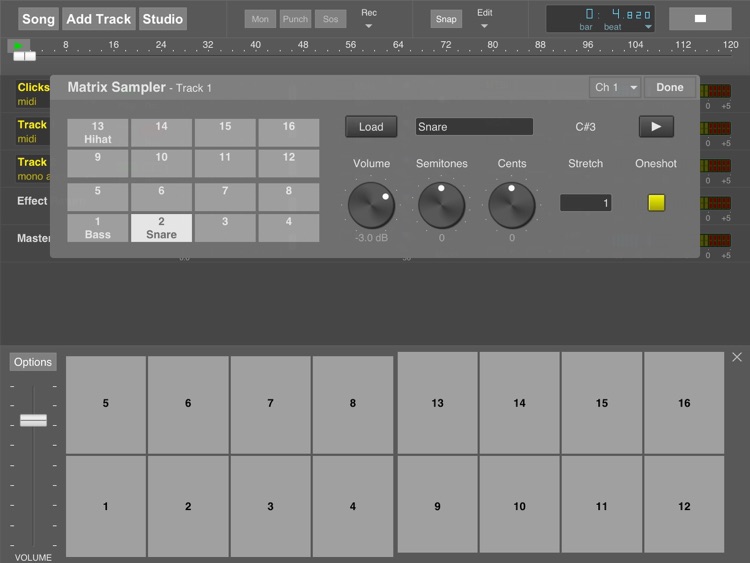
Task: Select matrix cell 2 Snare
Action: 161,228
